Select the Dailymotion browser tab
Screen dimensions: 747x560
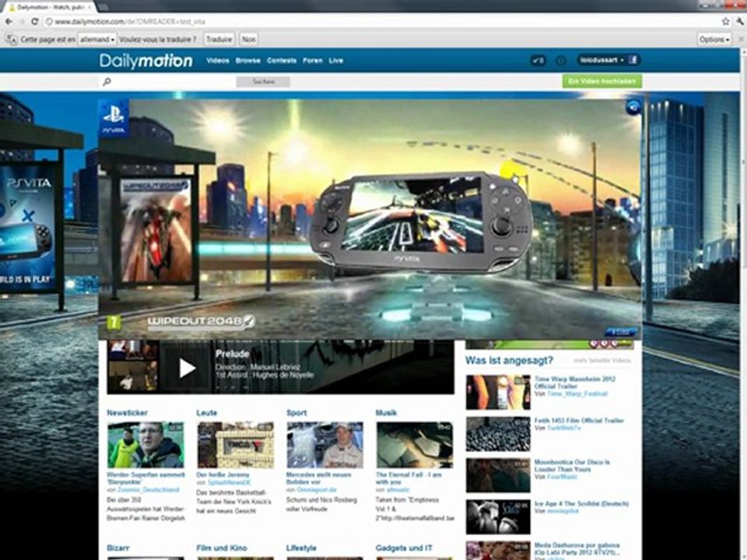click(x=50, y=7)
